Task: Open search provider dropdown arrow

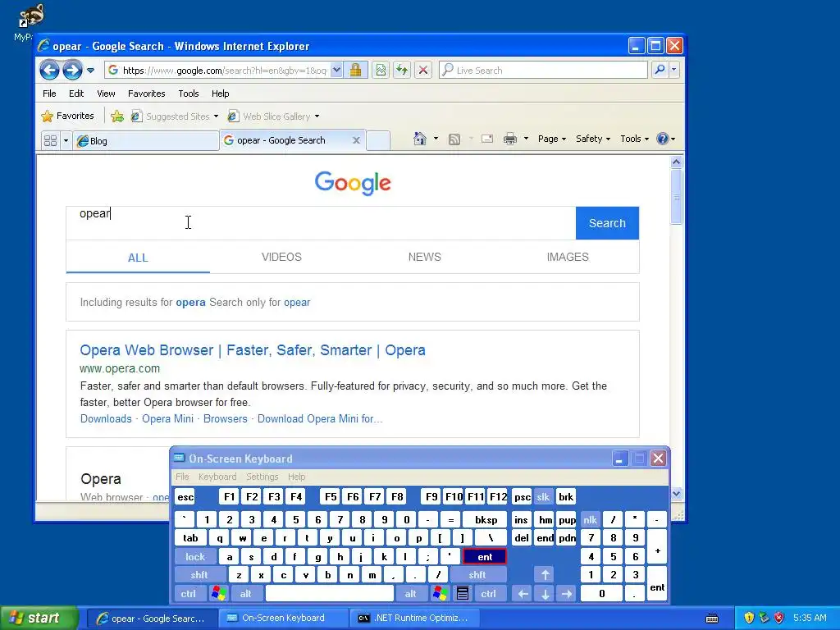Action: pos(674,70)
